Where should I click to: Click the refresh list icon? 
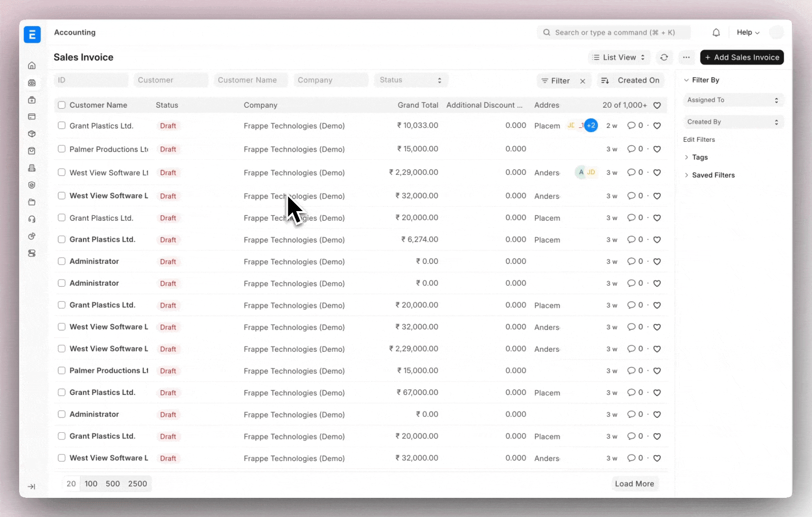point(664,57)
